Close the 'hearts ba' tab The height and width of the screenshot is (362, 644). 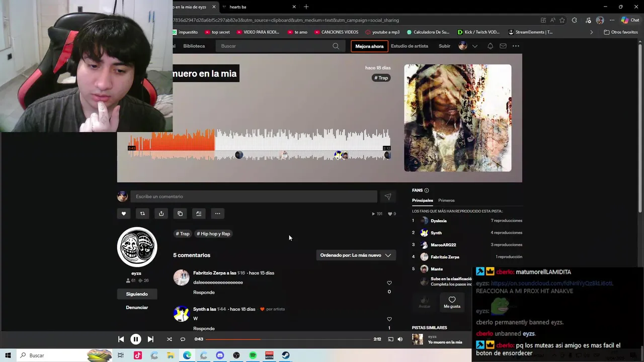(294, 7)
